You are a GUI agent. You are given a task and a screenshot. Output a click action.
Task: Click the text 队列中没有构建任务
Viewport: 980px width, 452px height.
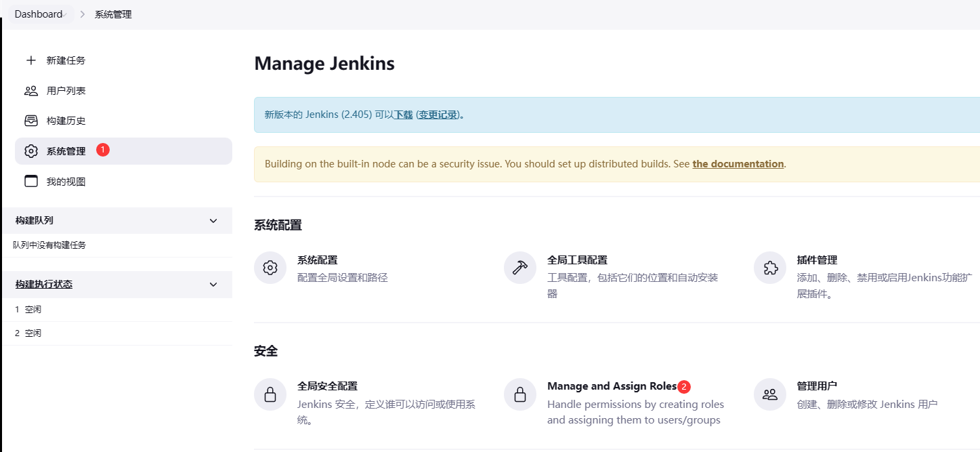(x=49, y=245)
